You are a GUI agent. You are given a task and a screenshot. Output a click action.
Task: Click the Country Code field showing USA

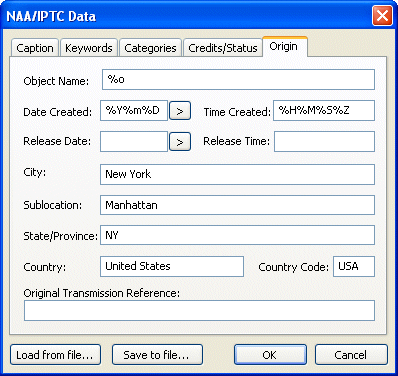[x=354, y=266]
